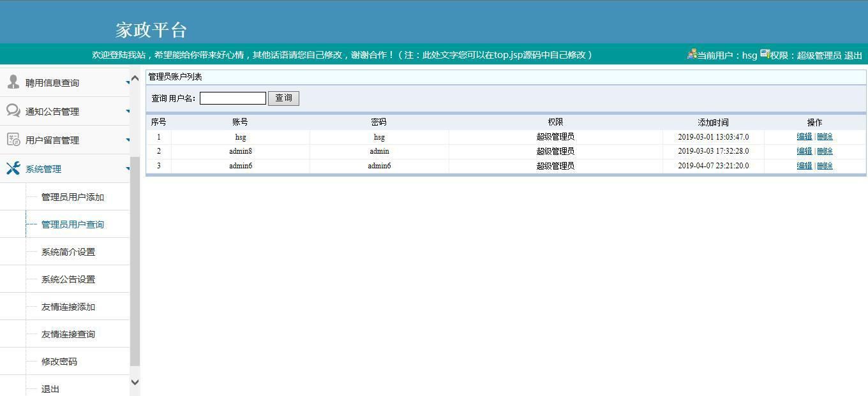Viewport: 868px width, 396px height.
Task: Click timestamp 2019-03-03 17:32:28.0
Action: tap(713, 151)
